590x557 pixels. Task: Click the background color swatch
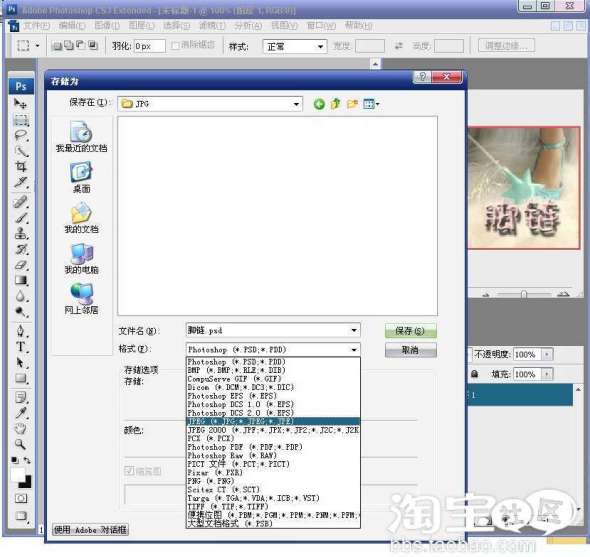26,482
